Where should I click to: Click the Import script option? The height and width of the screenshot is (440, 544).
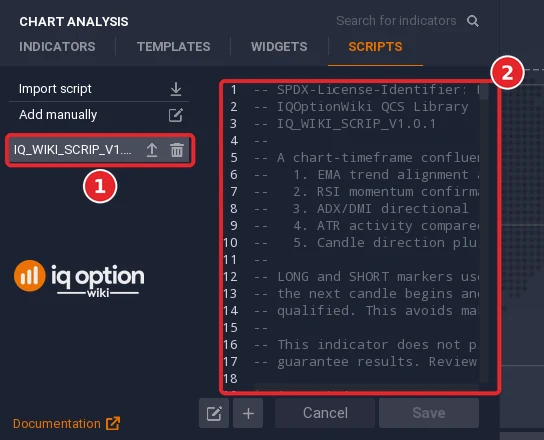pyautogui.click(x=99, y=89)
